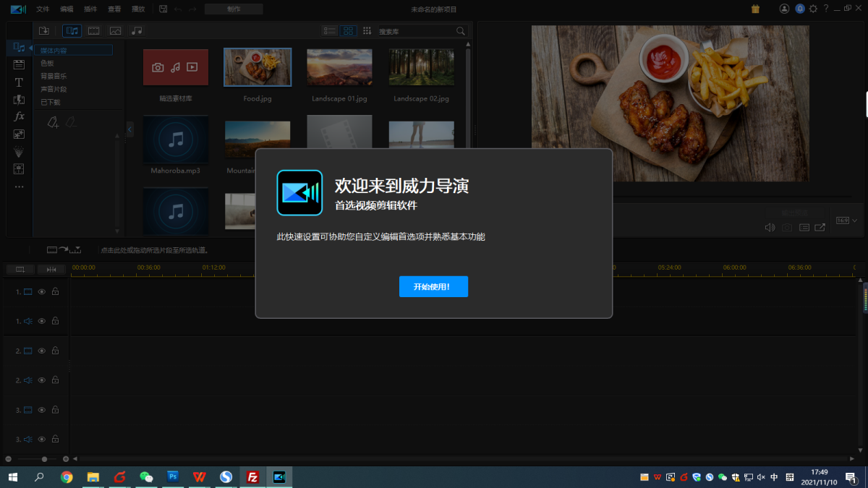Viewport: 868px width, 488px height.
Task: Click the 制作 produce button
Action: pyautogui.click(x=233, y=9)
